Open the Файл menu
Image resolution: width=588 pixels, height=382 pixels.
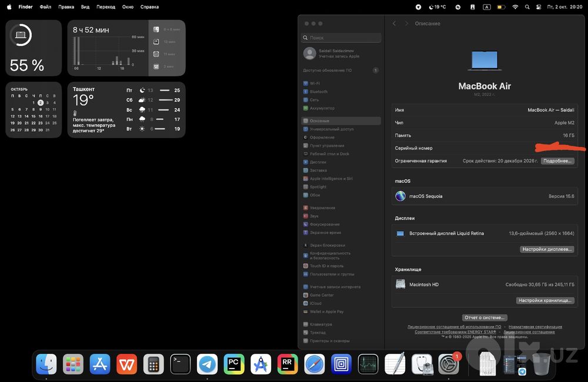click(x=45, y=6)
